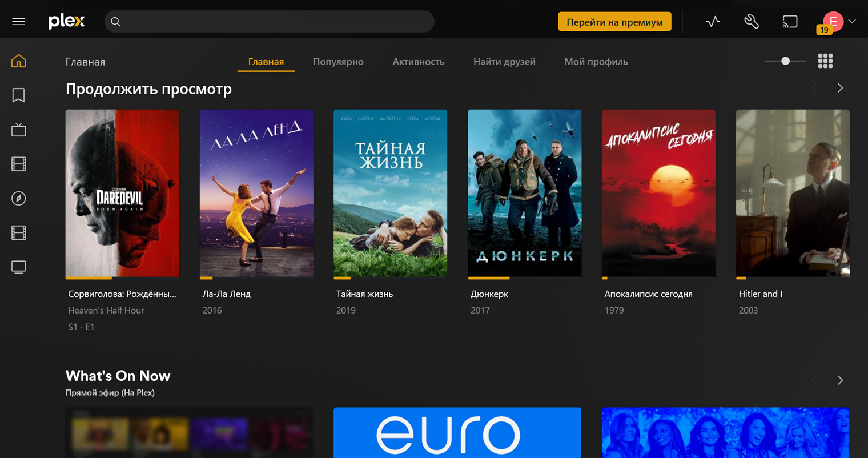Open the Ла-Ла Ленд poster
Screen dimensions: 868x458
pos(256,194)
